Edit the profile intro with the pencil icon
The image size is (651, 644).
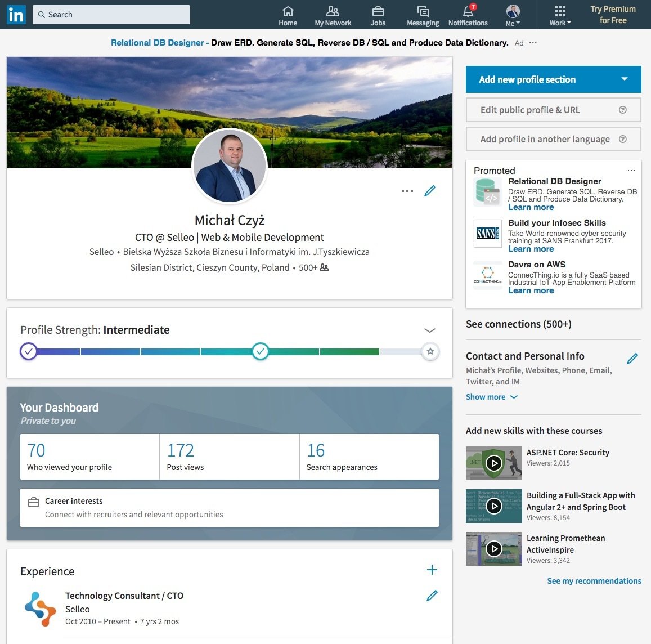[x=430, y=191]
